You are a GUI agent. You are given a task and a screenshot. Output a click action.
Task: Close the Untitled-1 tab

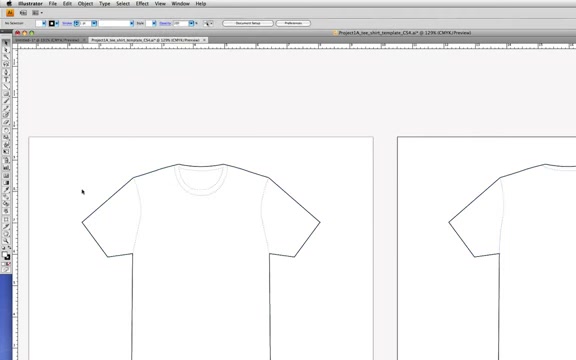click(x=84, y=40)
